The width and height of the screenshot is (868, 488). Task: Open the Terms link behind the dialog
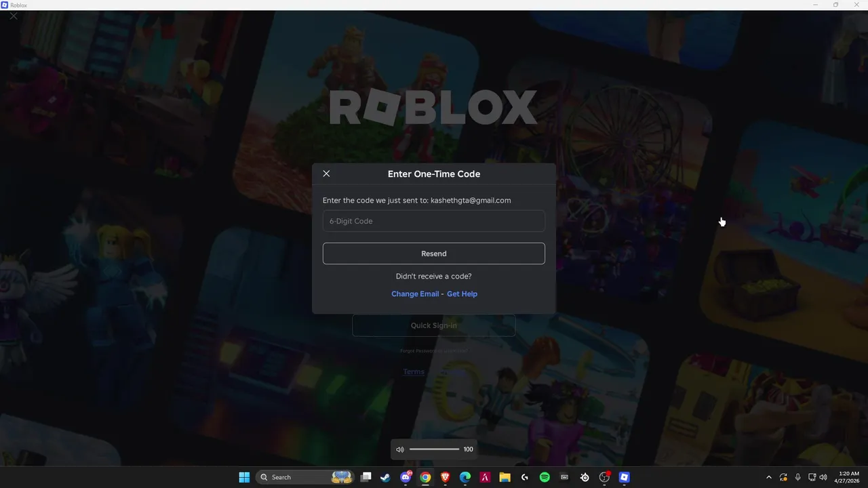pos(414,371)
